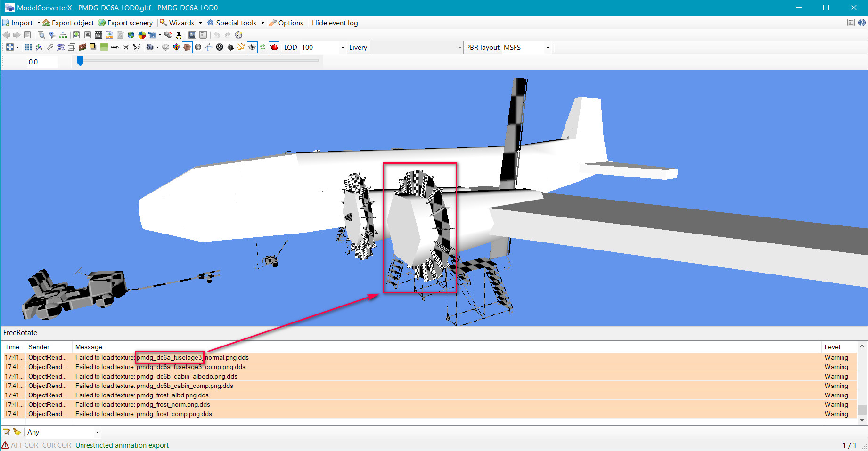Image resolution: width=868 pixels, height=451 pixels.
Task: Click the notepad edit icon in log bar
Action: click(x=7, y=432)
